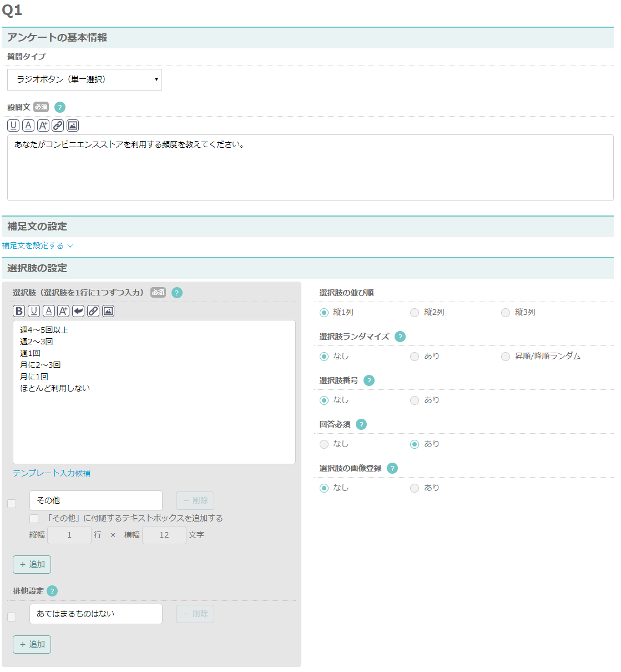Insert a hyperlink into the question text

coord(57,125)
